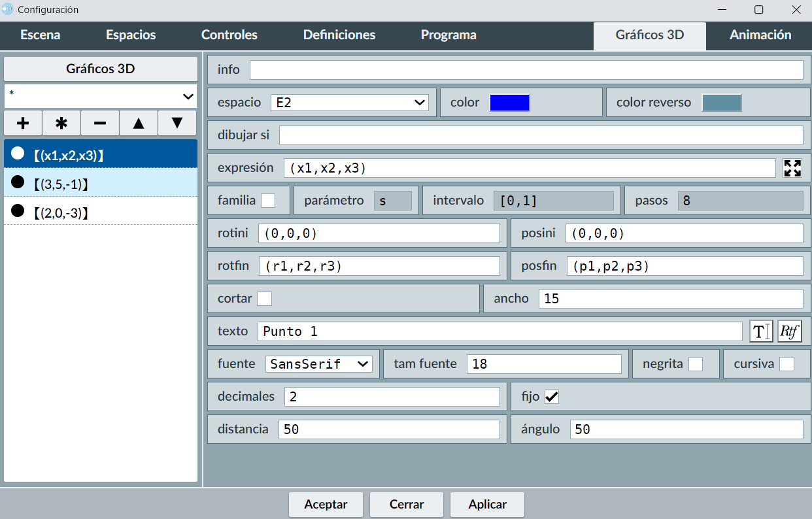Screen dimensions: 812x519
Task: Switch to the Animación tab
Action: 760,35
